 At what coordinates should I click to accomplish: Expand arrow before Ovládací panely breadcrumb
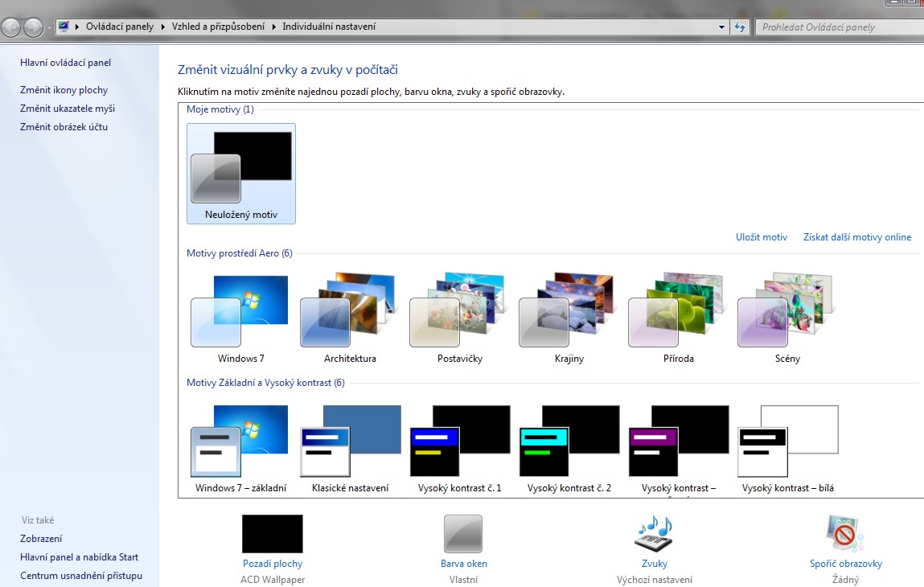[77, 27]
